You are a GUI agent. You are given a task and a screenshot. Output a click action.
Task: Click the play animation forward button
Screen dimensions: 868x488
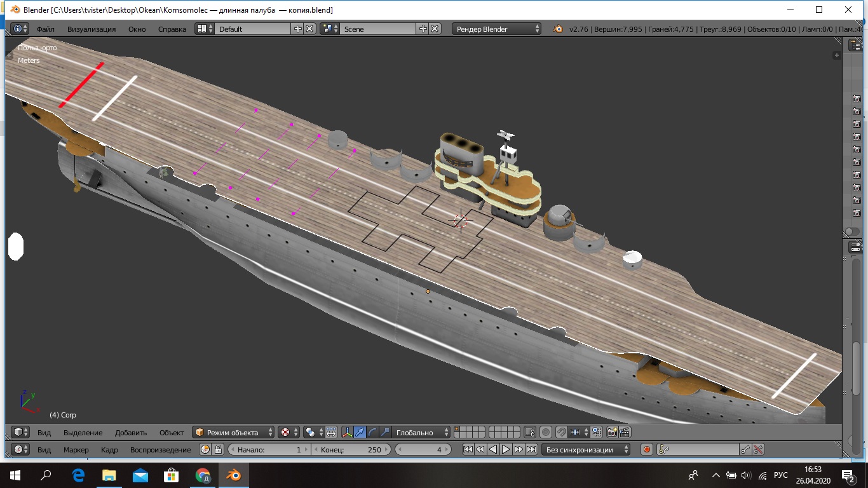click(506, 449)
